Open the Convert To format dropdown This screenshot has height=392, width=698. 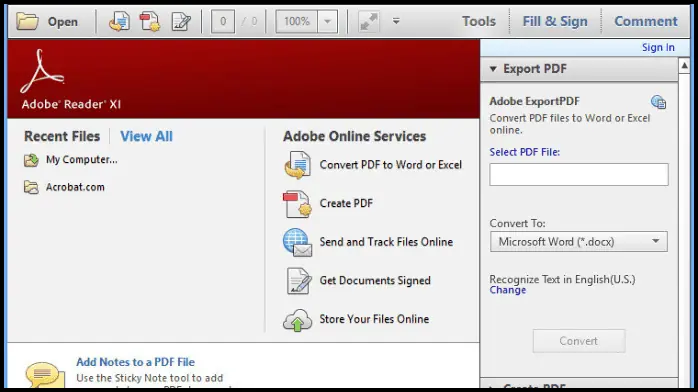(x=579, y=242)
